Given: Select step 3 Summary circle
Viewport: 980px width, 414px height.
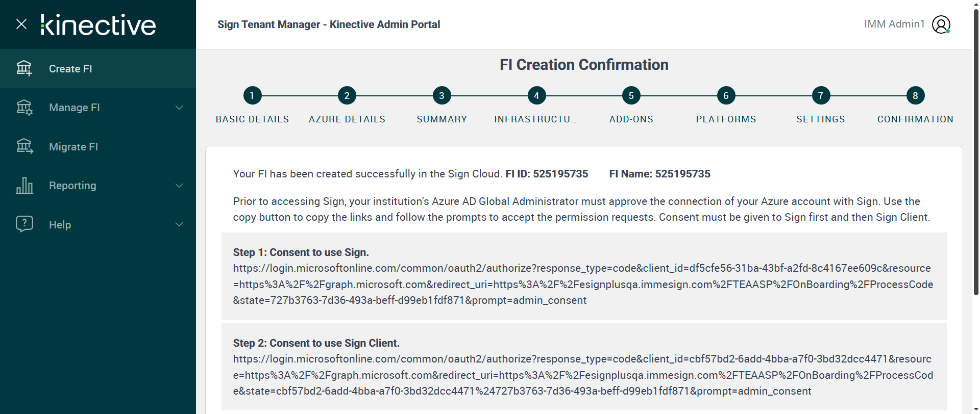Looking at the screenshot, I should (x=442, y=96).
